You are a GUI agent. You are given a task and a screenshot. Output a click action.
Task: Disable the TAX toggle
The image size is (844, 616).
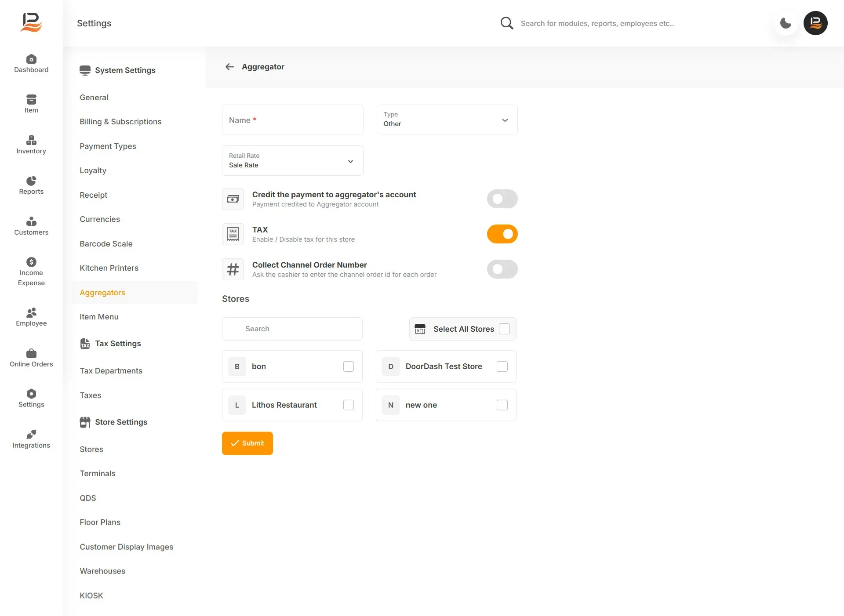502,234
